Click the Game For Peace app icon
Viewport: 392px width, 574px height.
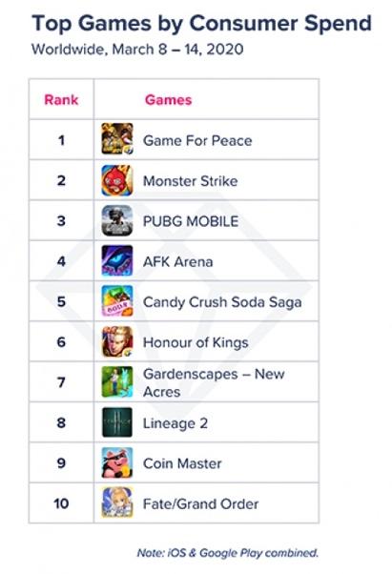pos(117,139)
